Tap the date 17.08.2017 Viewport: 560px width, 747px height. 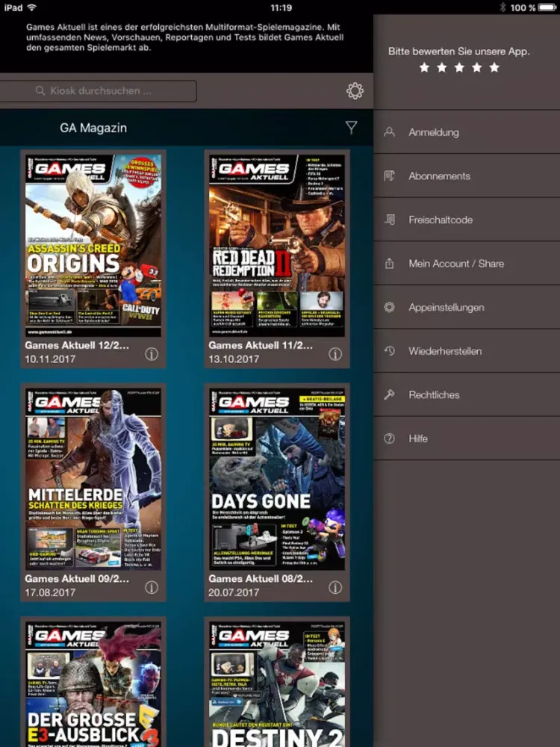coord(50,592)
